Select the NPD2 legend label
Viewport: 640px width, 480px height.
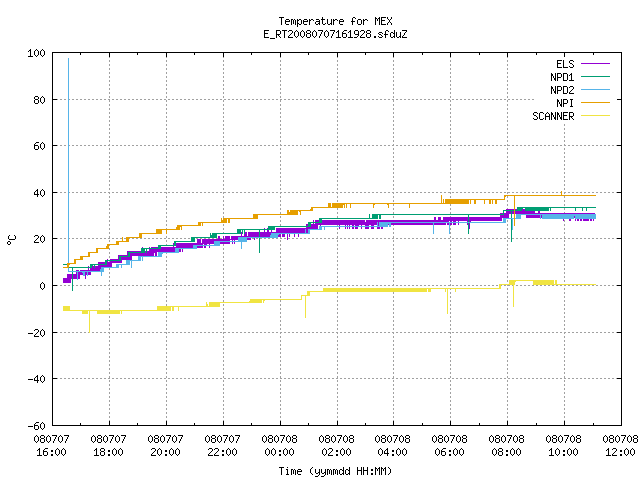[x=562, y=90]
